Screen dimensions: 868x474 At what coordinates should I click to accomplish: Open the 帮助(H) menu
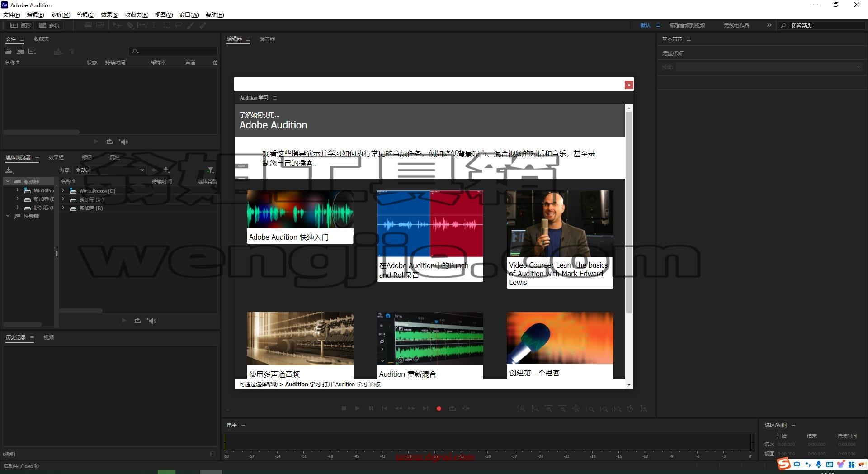click(215, 14)
